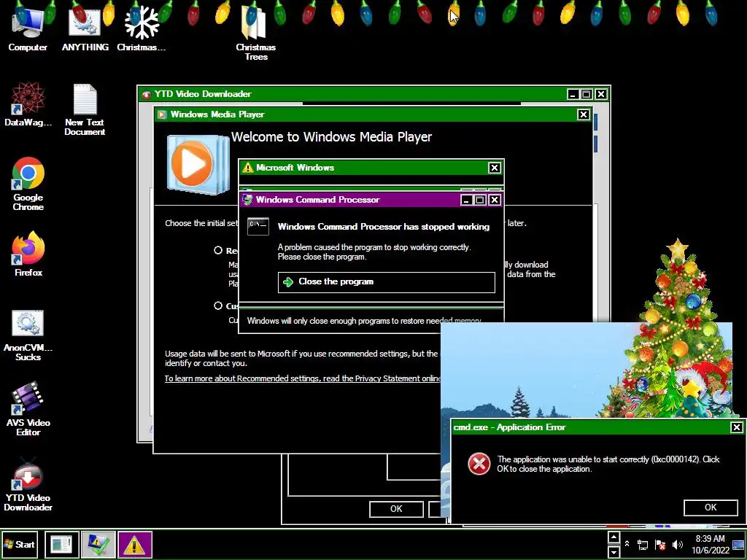Show hidden tray icons chevron
Viewport: 747px width, 560px height.
[627, 544]
